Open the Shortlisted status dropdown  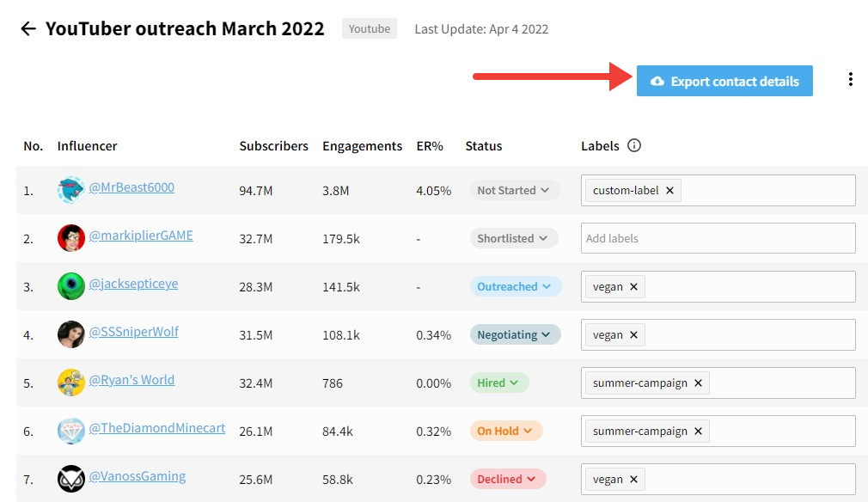click(x=514, y=239)
